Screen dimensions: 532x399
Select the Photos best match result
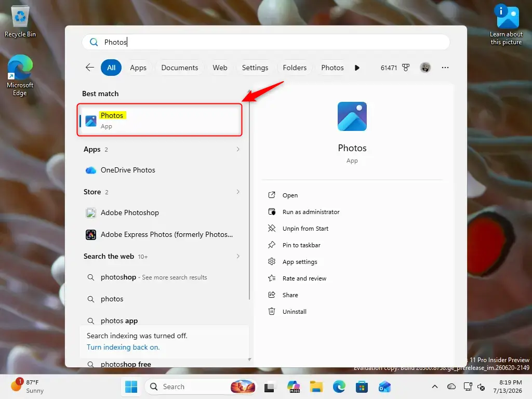(x=159, y=121)
